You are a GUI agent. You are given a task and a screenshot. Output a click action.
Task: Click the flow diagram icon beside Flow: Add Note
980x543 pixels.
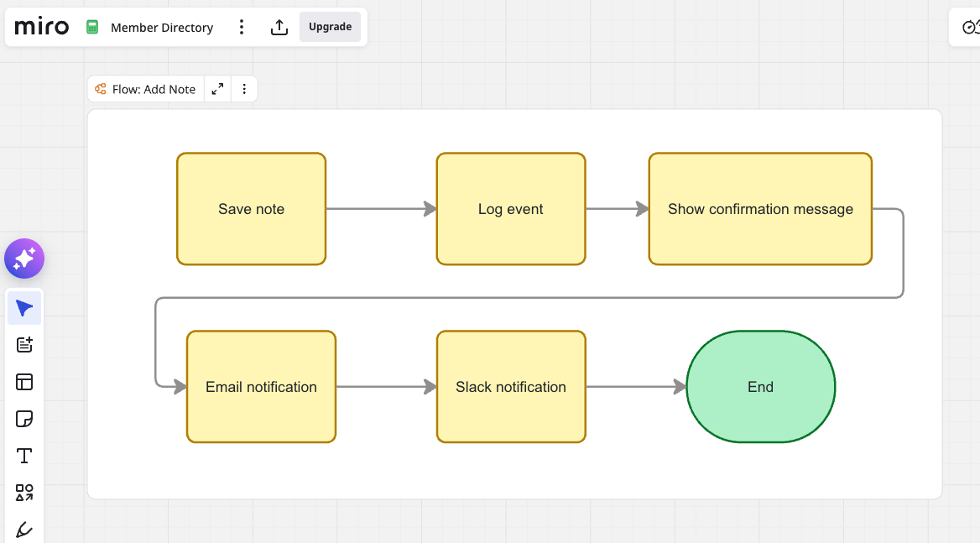(101, 89)
